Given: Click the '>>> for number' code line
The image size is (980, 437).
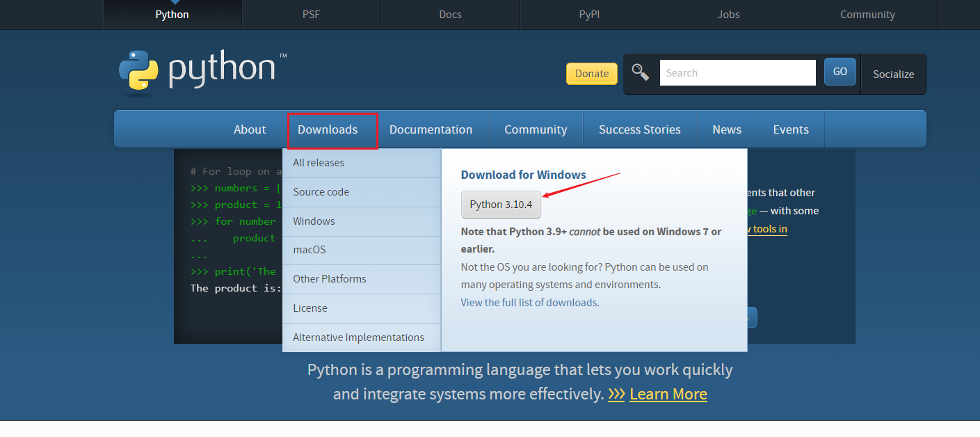Looking at the screenshot, I should [233, 221].
